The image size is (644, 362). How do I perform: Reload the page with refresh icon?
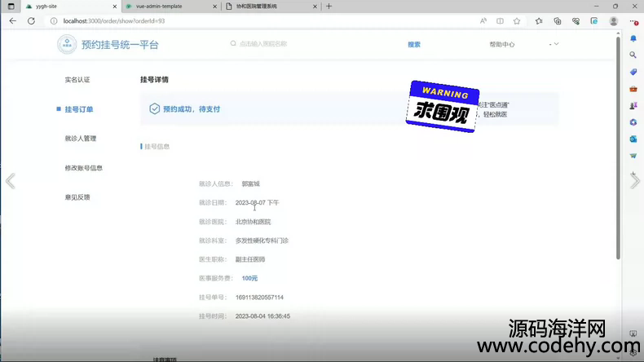(31, 21)
